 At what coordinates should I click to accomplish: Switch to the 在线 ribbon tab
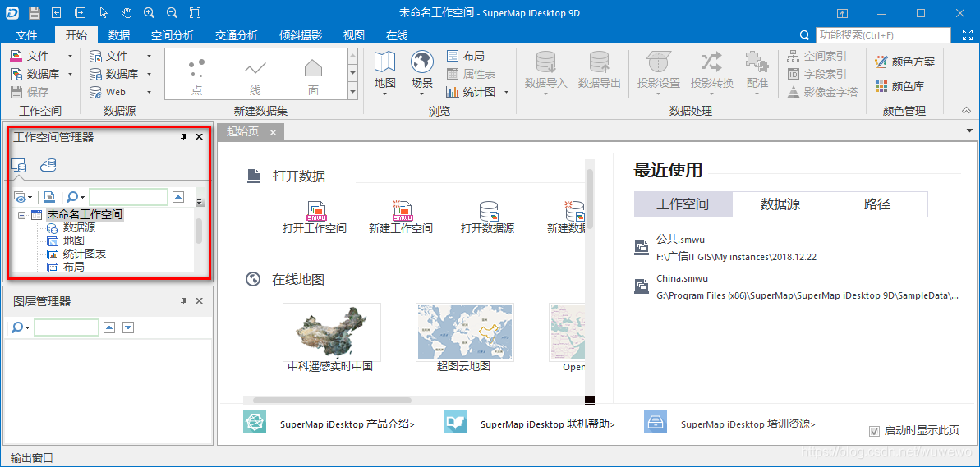(x=397, y=35)
